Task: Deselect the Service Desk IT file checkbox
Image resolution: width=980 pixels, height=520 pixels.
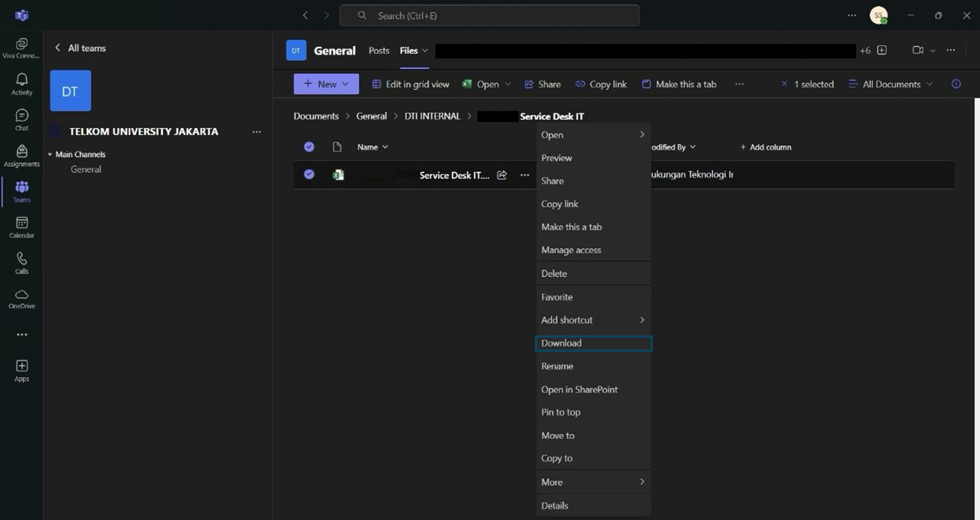Action: [309, 174]
